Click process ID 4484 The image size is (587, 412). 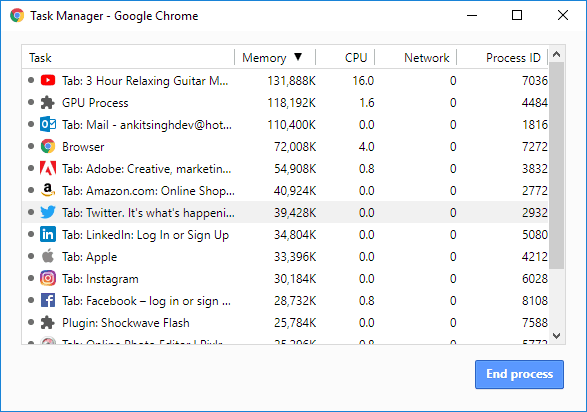(535, 103)
